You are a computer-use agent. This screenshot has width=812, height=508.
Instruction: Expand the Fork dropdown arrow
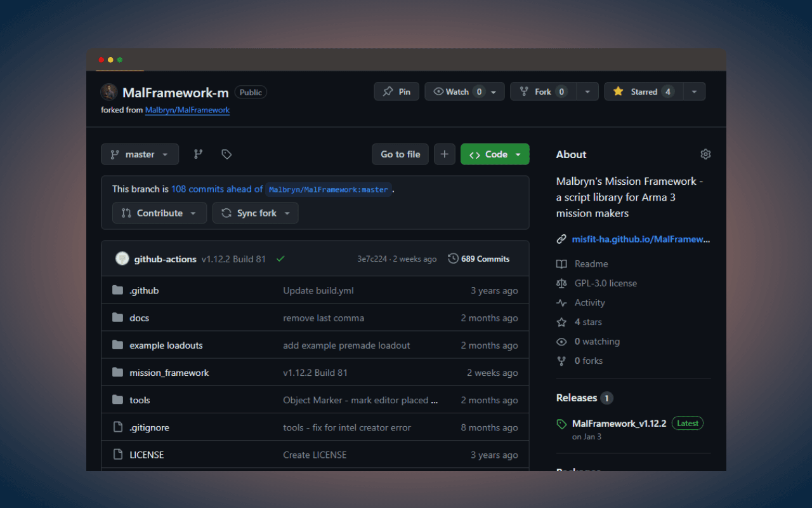point(587,91)
